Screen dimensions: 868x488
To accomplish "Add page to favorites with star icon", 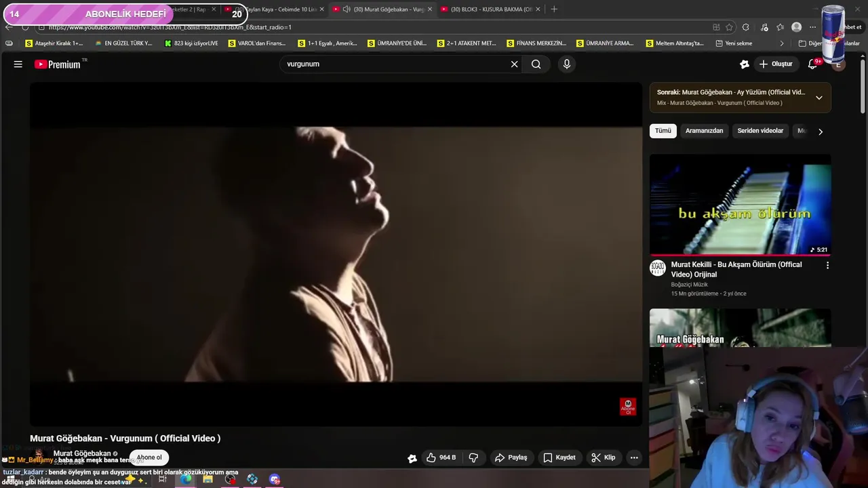I will click(x=729, y=27).
